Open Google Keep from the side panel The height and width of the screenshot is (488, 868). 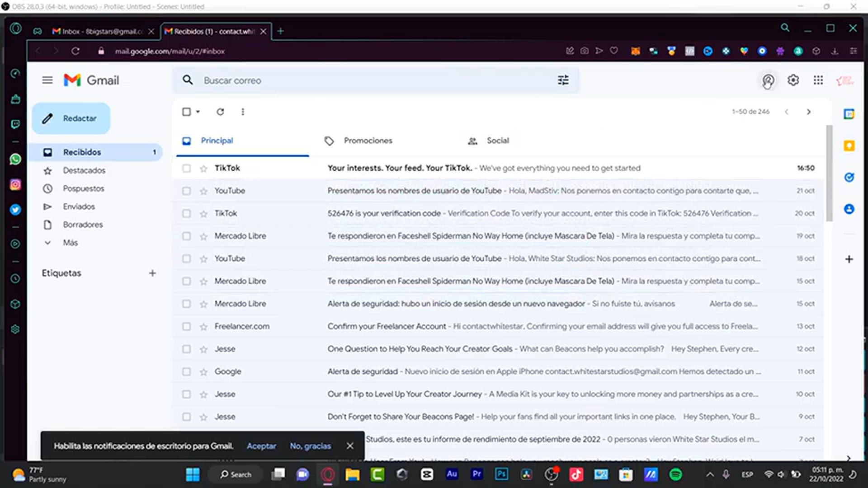[849, 145]
